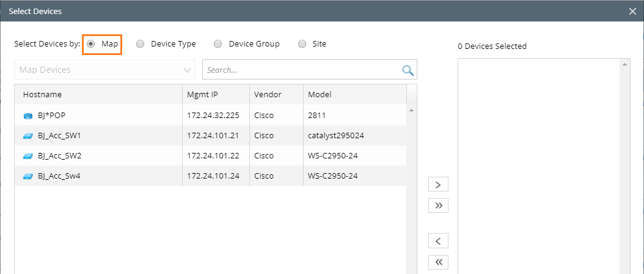Click the BJ_Acc_SW2 switch icon
Image resolution: width=644 pixels, height=274 pixels.
(27, 155)
